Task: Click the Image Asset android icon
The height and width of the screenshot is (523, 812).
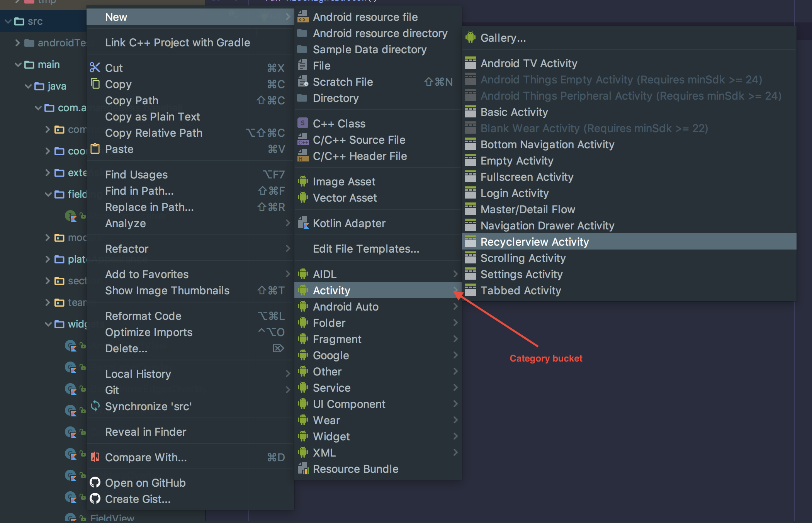Action: (x=303, y=181)
